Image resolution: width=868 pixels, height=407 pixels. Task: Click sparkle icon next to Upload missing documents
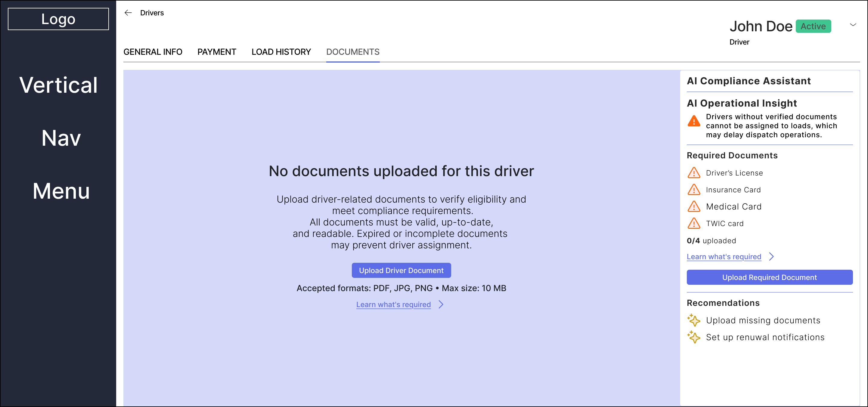tap(694, 320)
